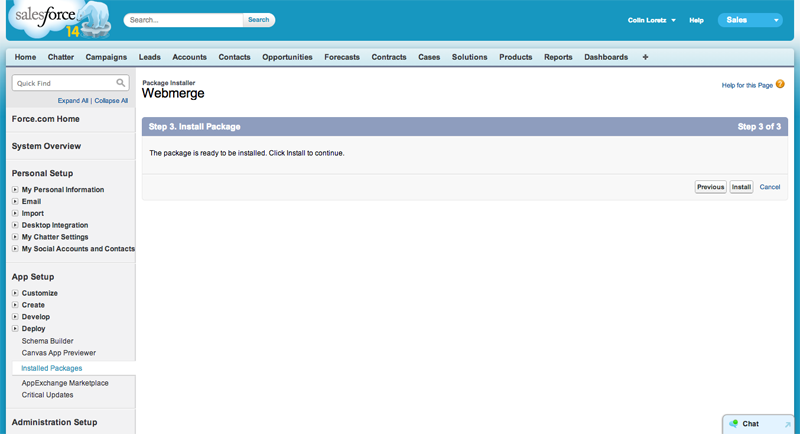Open the Help link in the header
This screenshot has width=800, height=434.
click(696, 20)
